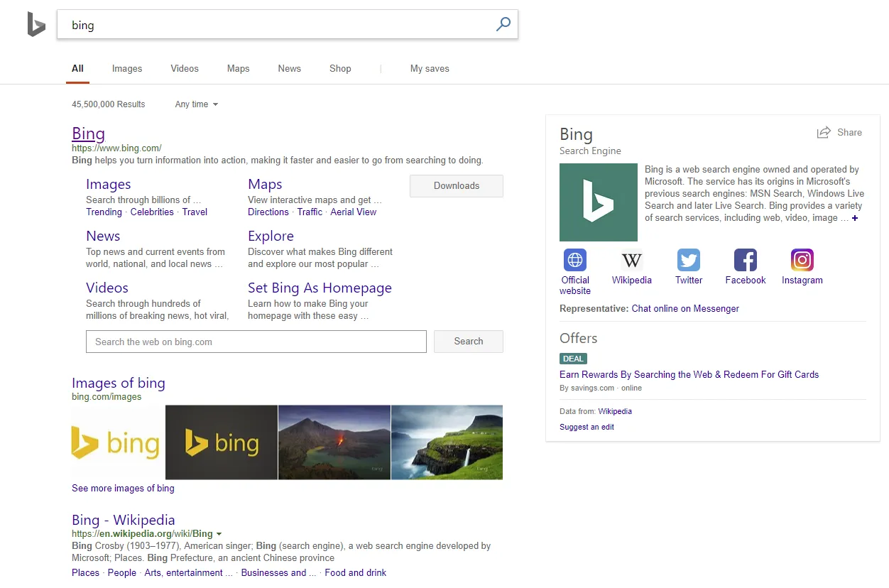889x588 pixels.
Task: Click the Official website label text
Action: (575, 285)
